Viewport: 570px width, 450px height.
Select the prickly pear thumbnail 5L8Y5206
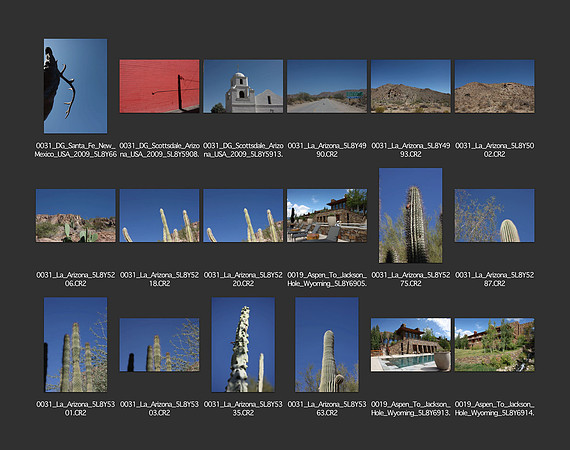pyautogui.click(x=76, y=216)
